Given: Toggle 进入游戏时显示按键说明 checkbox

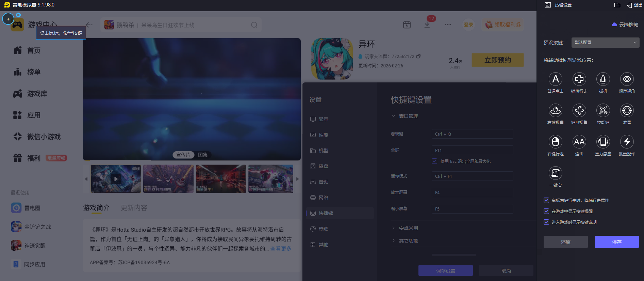Looking at the screenshot, I should tap(546, 222).
